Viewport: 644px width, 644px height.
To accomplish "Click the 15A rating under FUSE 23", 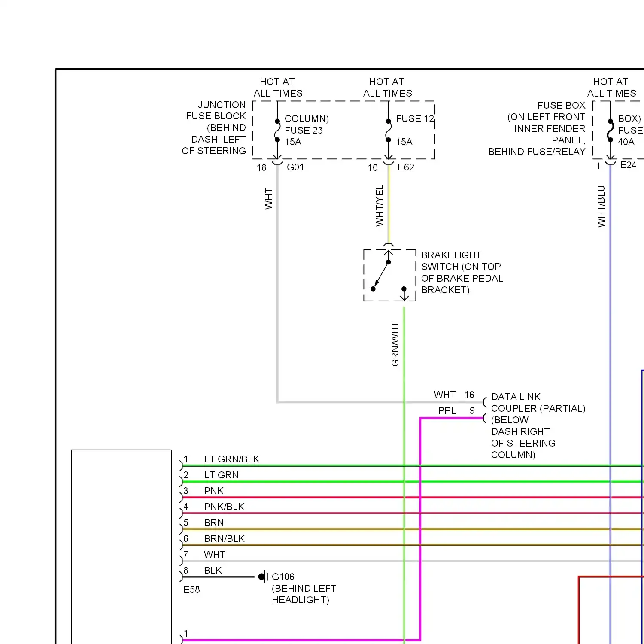I will (293, 142).
